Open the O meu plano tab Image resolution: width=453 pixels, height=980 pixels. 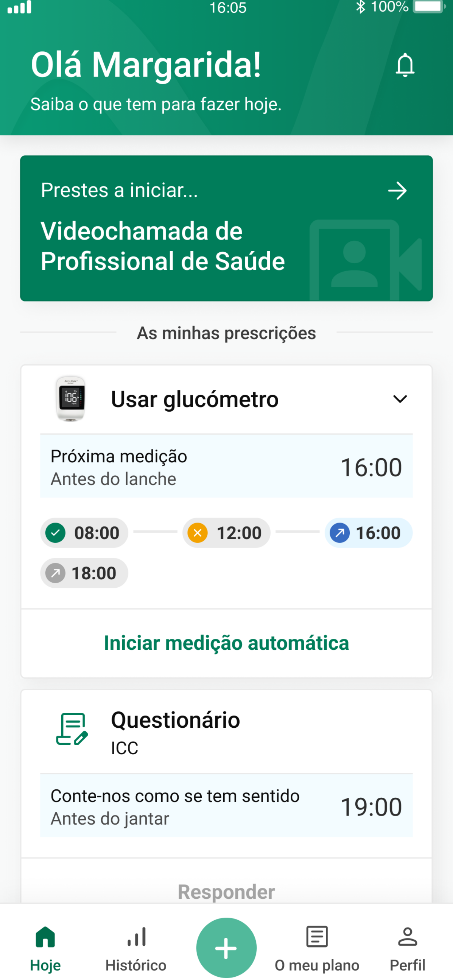[317, 948]
